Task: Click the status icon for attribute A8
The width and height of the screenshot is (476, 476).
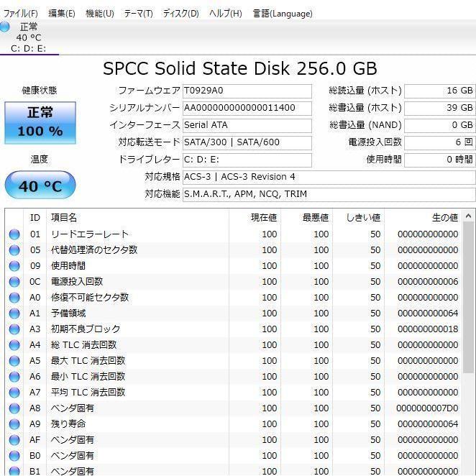Action: click(x=14, y=408)
